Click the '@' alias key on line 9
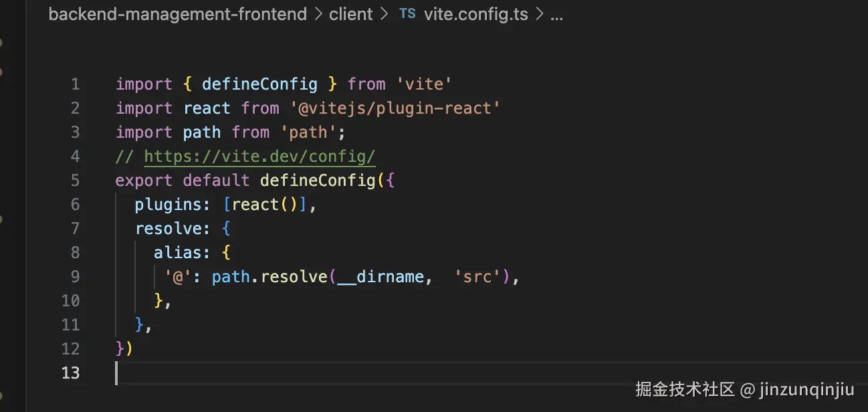Screen dimensions: 868x412 178,277
